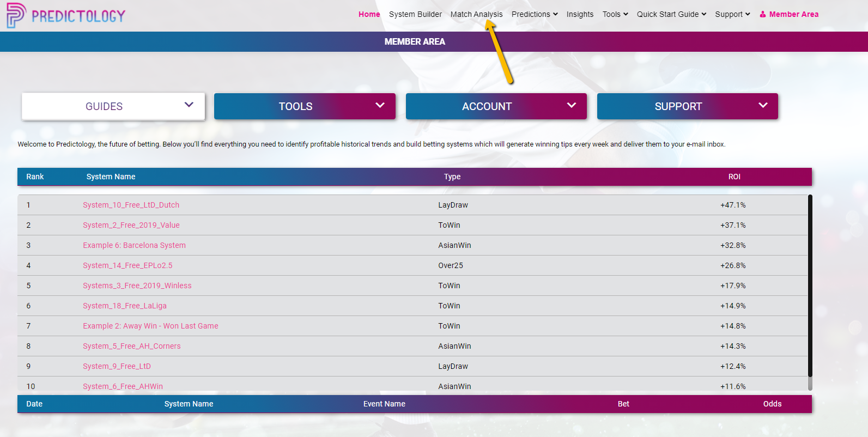Click the Over25 type cell
The width and height of the screenshot is (868, 437).
coord(451,265)
